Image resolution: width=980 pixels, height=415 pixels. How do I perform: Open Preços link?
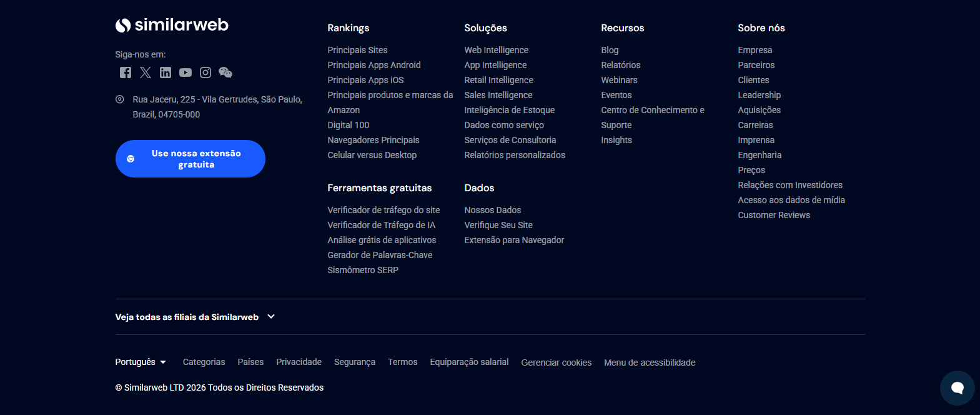tap(751, 170)
